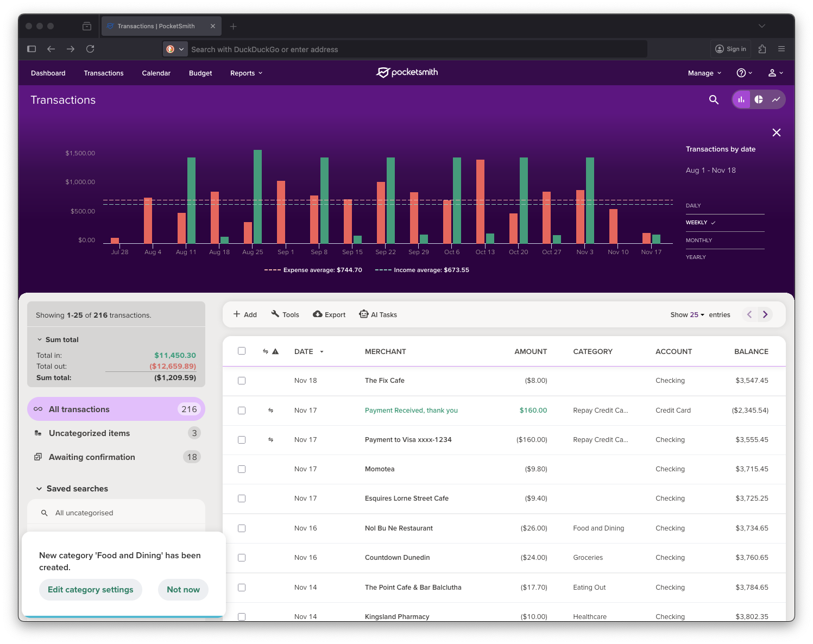The width and height of the screenshot is (813, 644).
Task: Select the Momotea transaction checkbox
Action: click(242, 469)
